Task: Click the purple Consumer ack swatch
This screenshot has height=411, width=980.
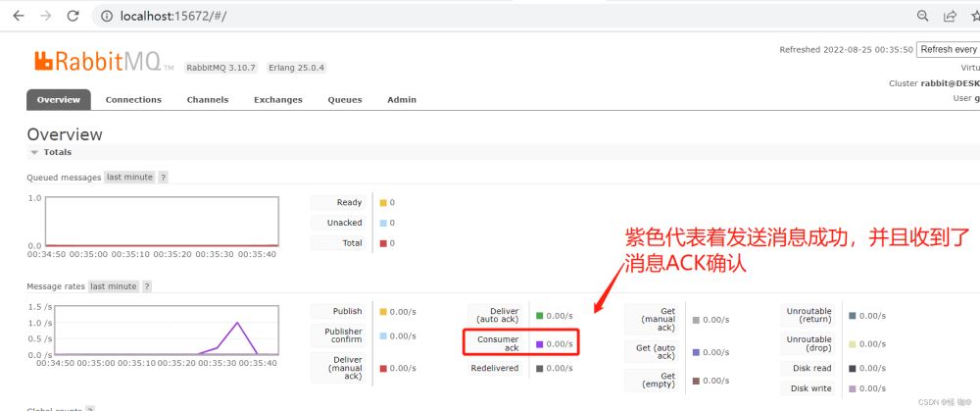Action: (x=539, y=344)
